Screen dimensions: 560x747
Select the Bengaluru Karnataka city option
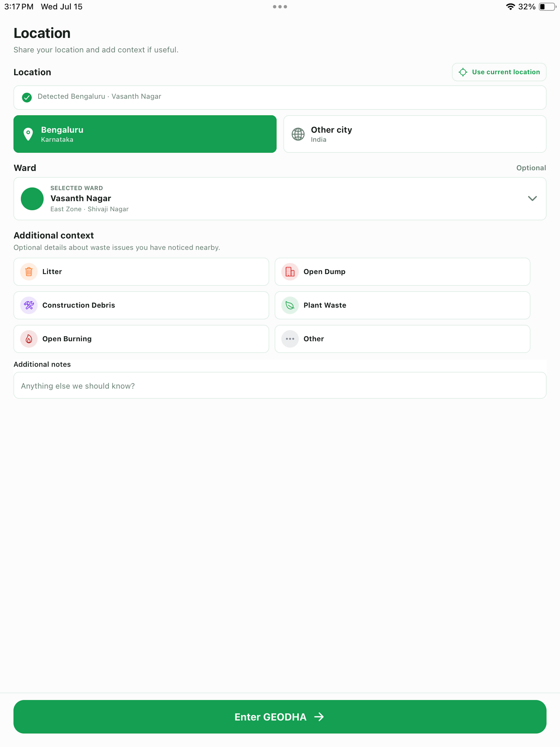click(145, 134)
